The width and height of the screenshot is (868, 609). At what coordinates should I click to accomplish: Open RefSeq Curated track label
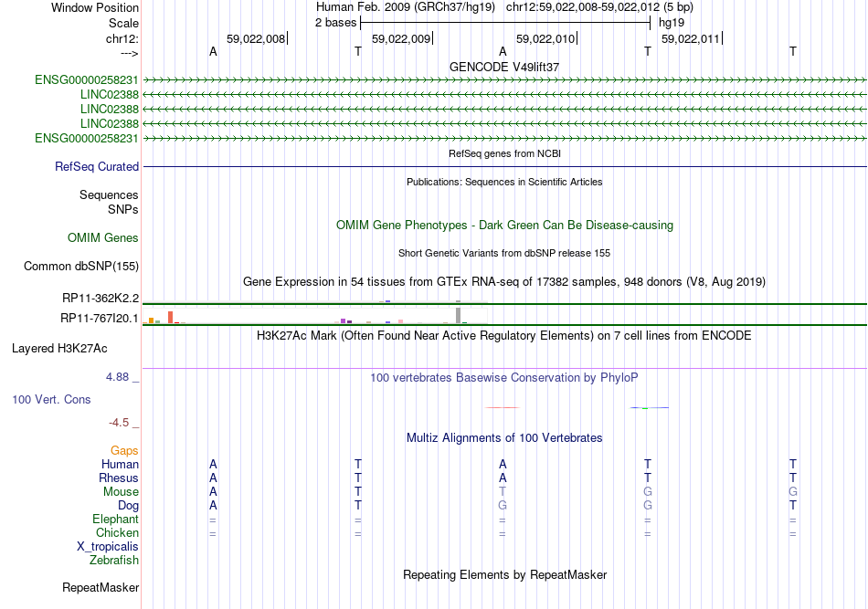point(97,166)
